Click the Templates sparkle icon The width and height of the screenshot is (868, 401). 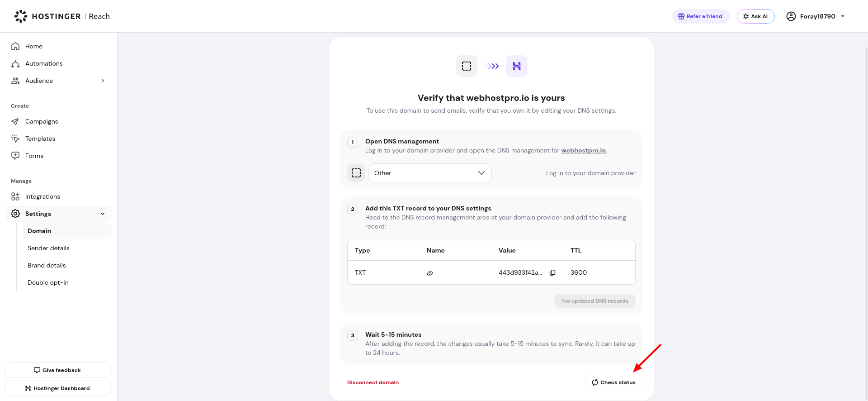pos(15,138)
